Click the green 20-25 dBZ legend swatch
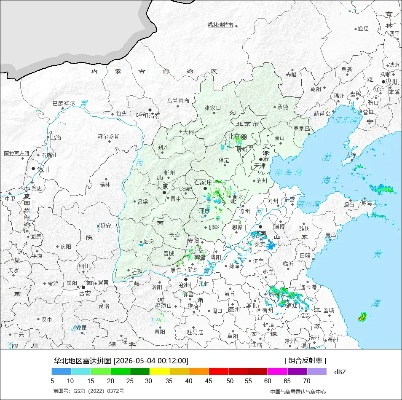 tap(120, 371)
